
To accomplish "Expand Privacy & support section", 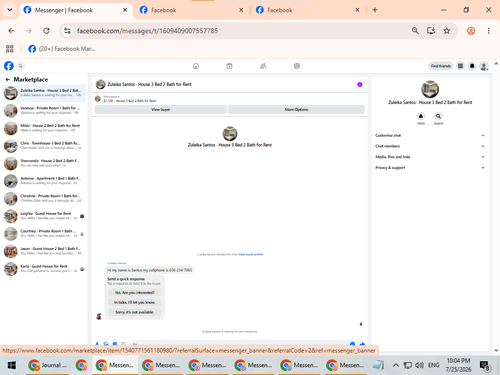I will pyautogui.click(x=430, y=168).
